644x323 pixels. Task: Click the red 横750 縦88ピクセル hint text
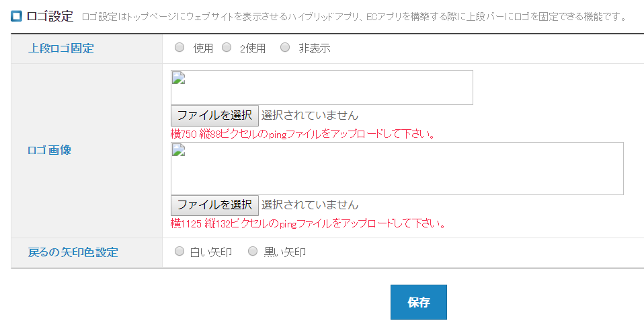(x=303, y=134)
